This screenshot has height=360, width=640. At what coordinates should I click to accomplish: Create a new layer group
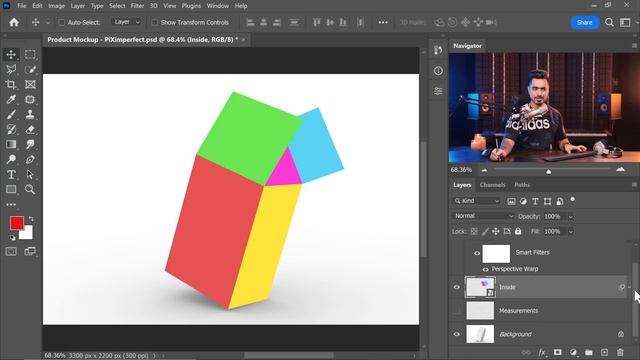pyautogui.click(x=589, y=352)
